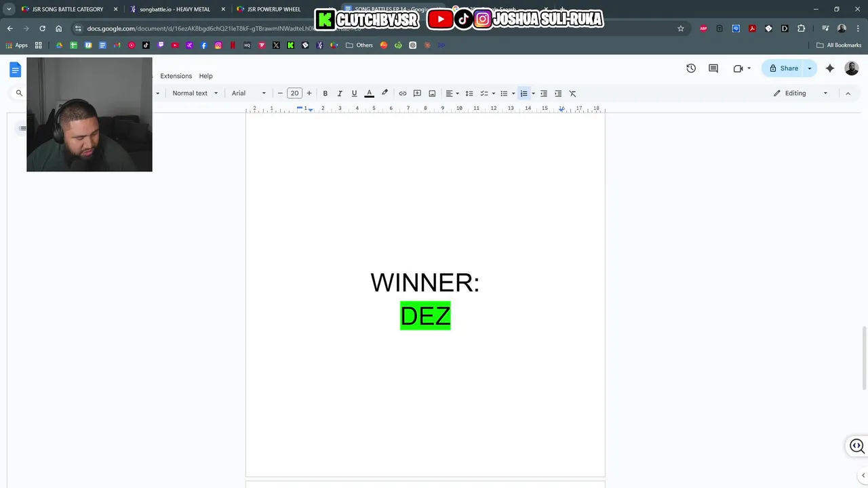Switch to JSR SONG BATTLE CATEGORY tab
The width and height of the screenshot is (868, 488).
click(68, 9)
